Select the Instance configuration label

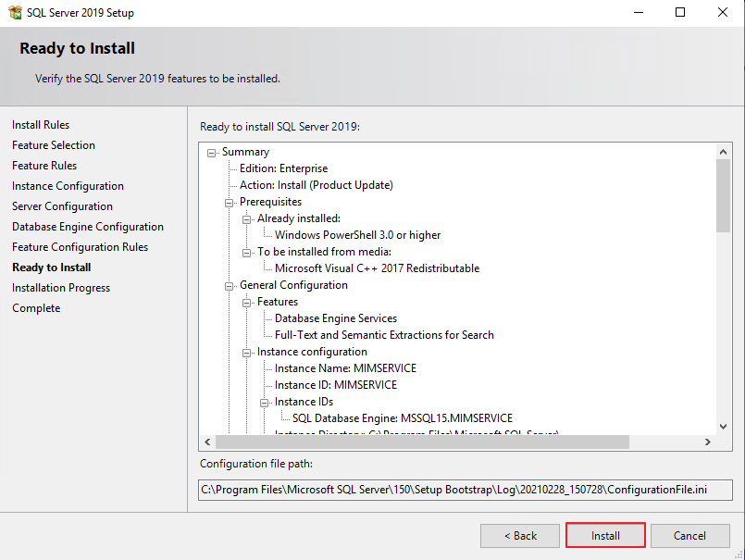[312, 352]
